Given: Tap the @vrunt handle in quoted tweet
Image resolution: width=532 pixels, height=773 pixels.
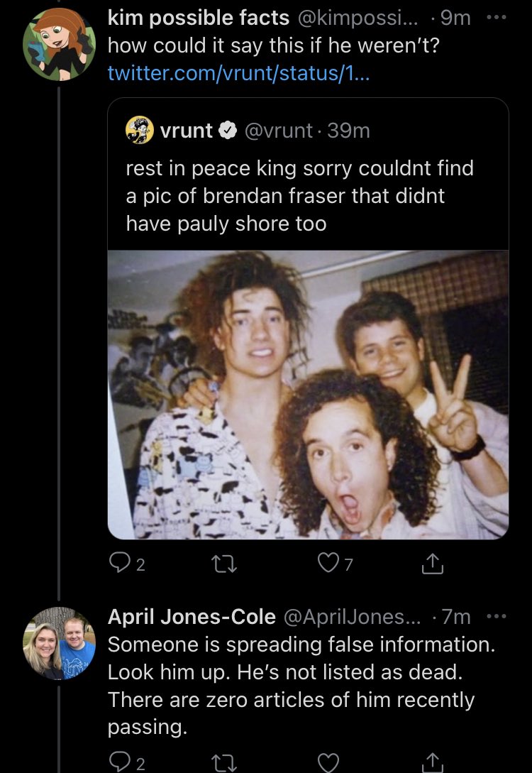Looking at the screenshot, I should coord(278,131).
